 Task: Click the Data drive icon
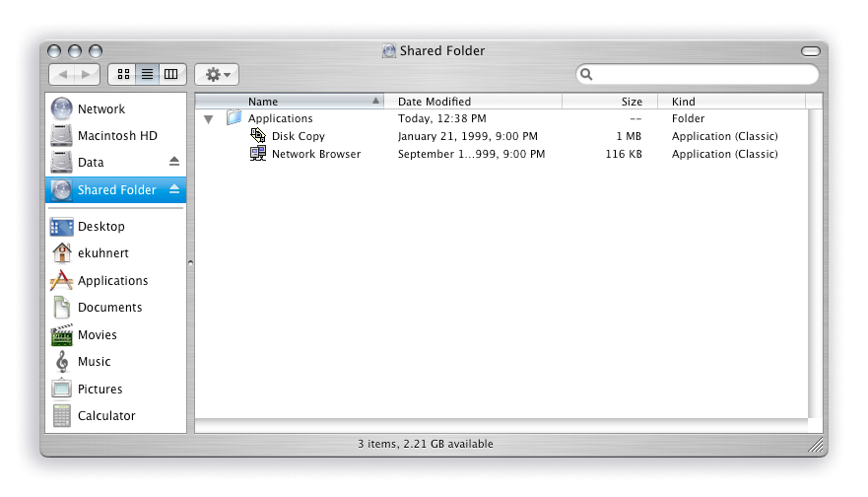(61, 163)
